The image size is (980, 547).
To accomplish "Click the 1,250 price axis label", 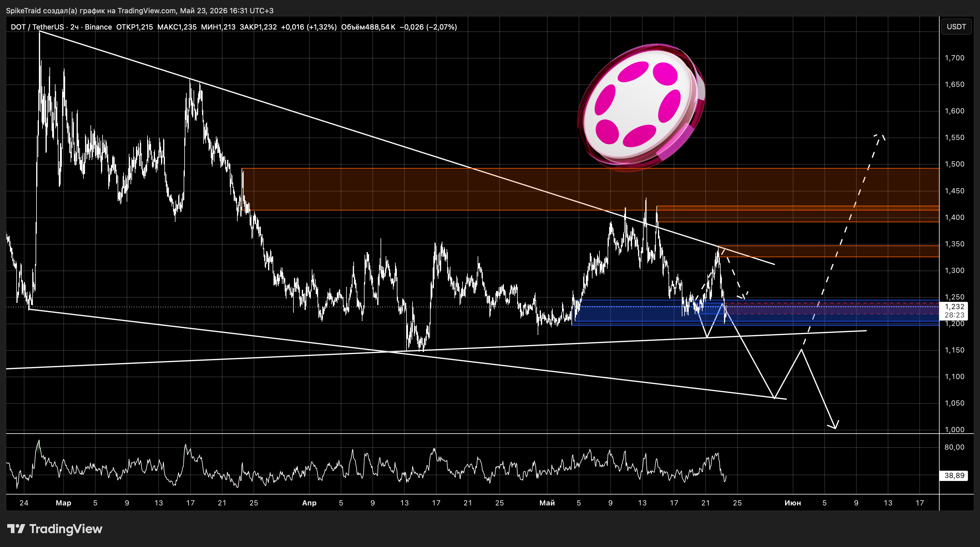I will tap(954, 297).
